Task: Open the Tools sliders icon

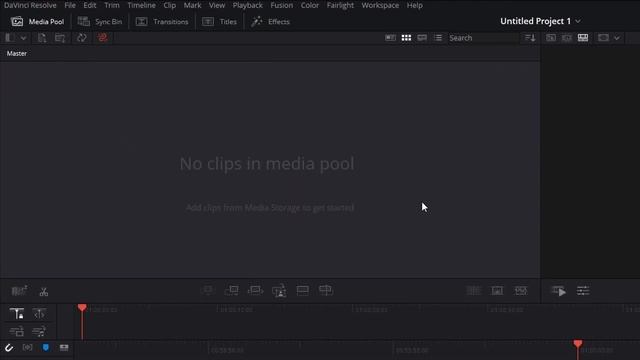Action: 583,291
